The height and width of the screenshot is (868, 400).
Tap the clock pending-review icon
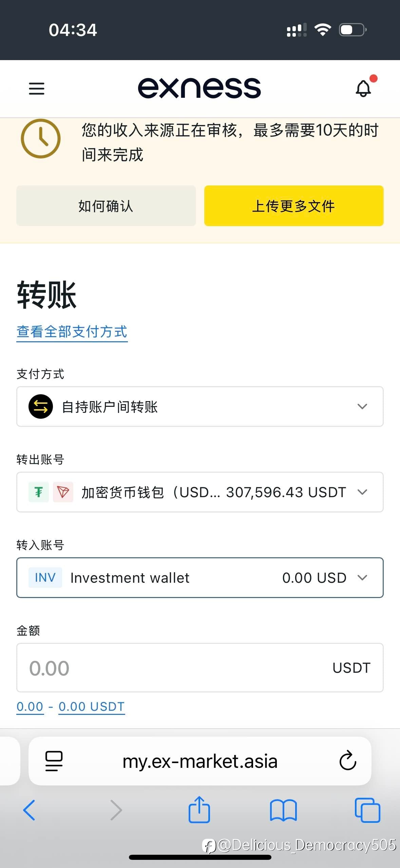[x=41, y=139]
